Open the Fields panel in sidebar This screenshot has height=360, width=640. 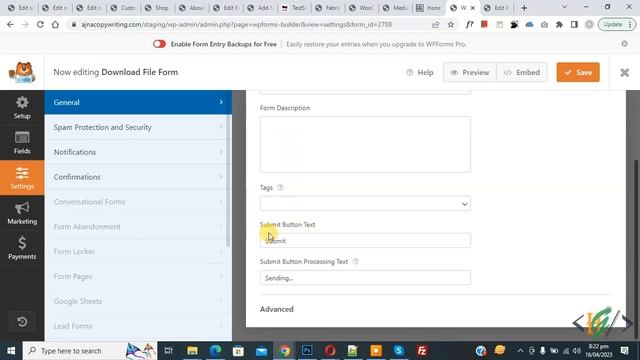pyautogui.click(x=22, y=142)
